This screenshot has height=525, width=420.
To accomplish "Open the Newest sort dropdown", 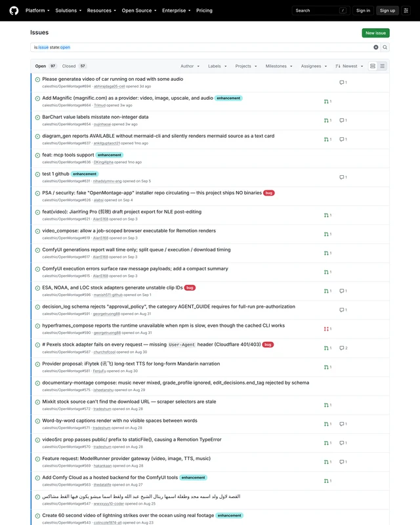I will (x=349, y=66).
